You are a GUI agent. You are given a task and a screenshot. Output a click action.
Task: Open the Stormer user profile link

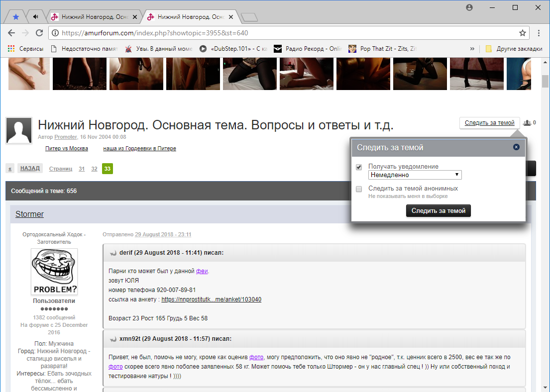pyautogui.click(x=29, y=214)
